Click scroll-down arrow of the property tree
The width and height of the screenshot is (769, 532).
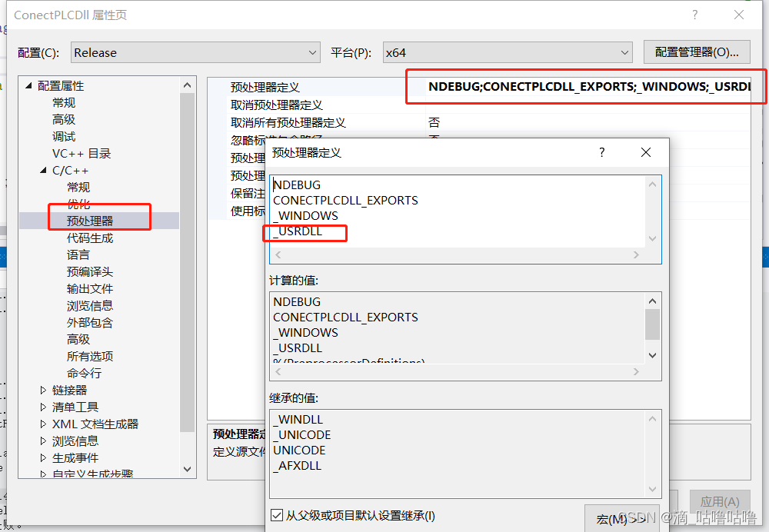(x=187, y=469)
